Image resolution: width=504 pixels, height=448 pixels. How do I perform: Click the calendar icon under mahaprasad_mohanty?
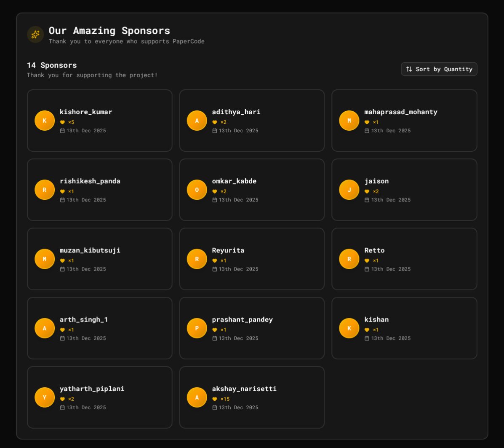coord(367,131)
